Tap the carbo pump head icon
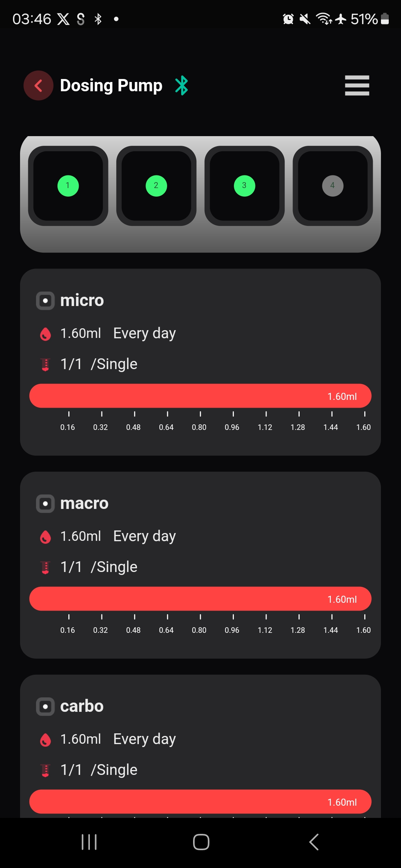 tap(45, 707)
